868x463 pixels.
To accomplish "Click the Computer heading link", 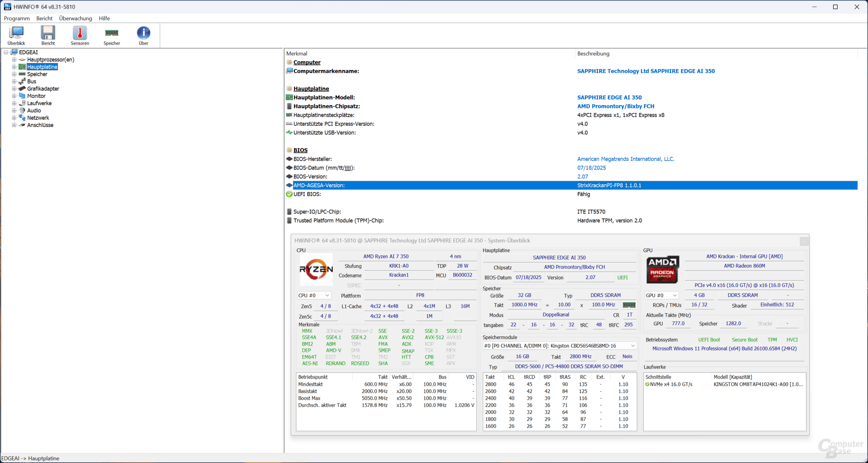I will 307,62.
